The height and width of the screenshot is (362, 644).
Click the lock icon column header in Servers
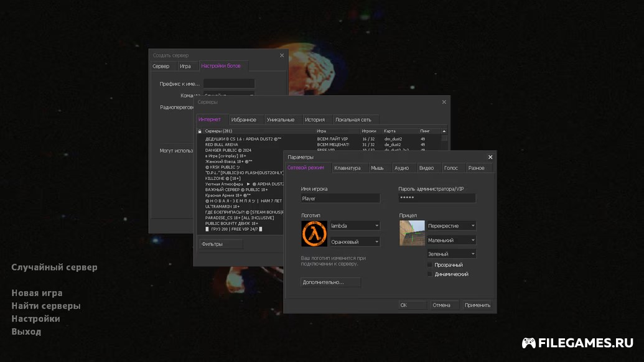[200, 131]
